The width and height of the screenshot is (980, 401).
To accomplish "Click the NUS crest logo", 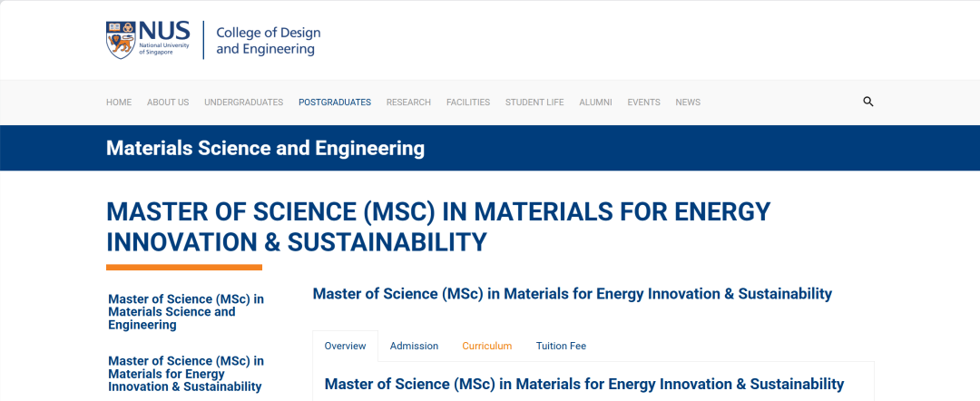I will coord(121,41).
